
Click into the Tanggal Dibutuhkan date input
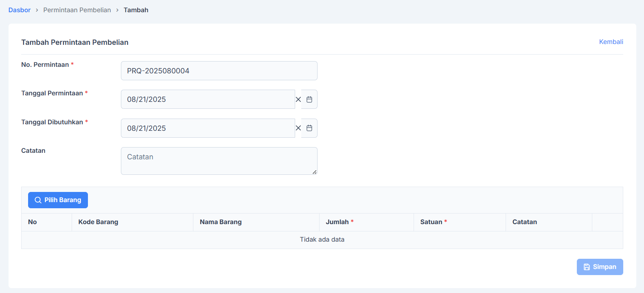208,128
